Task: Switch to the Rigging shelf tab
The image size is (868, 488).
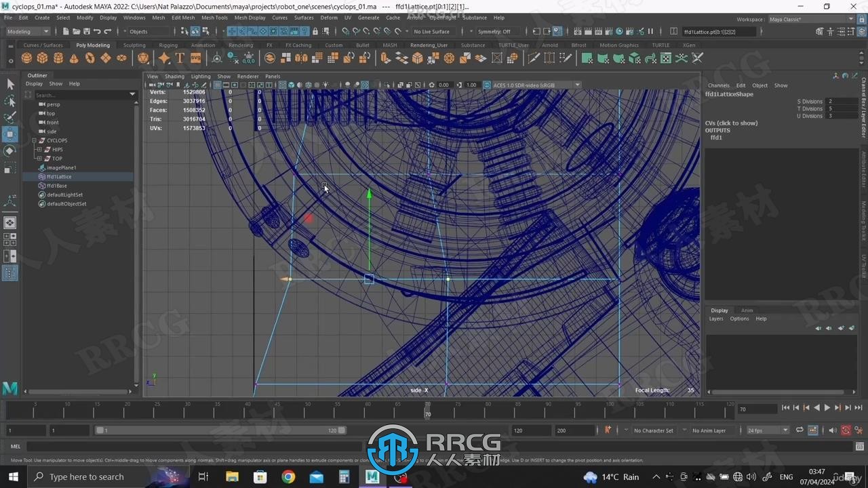Action: [168, 45]
